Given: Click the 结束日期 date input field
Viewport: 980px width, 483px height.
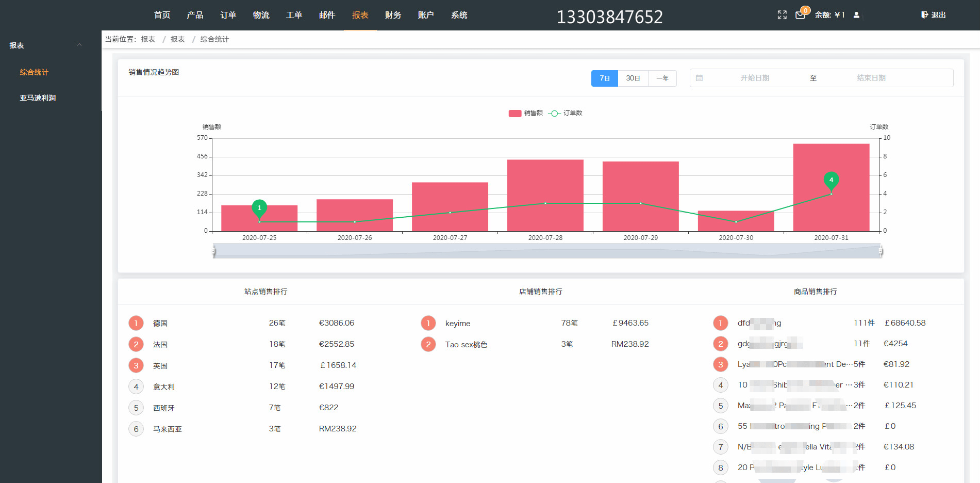Looking at the screenshot, I should pyautogui.click(x=871, y=77).
